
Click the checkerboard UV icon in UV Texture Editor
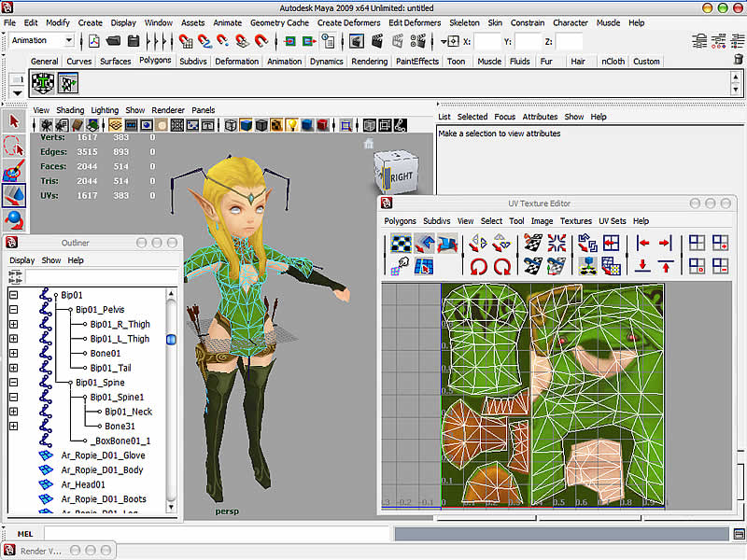coord(400,244)
